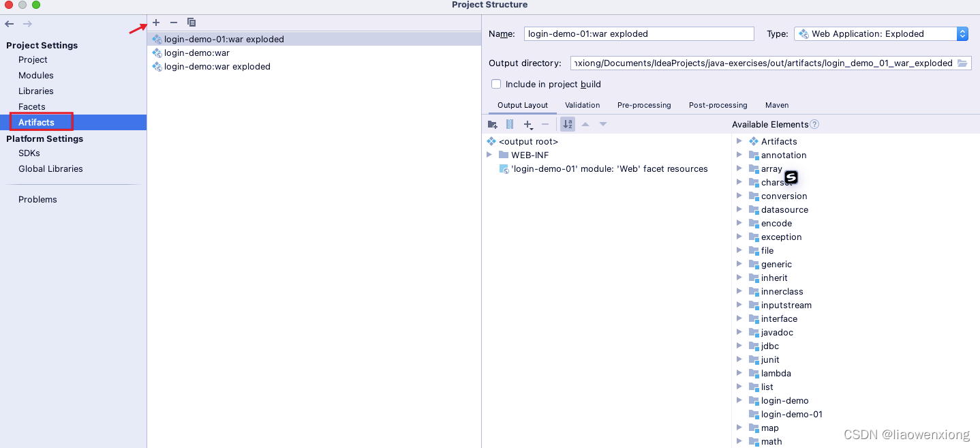This screenshot has height=448, width=980.
Task: Go forward with the right arrow icon
Action: [x=27, y=24]
